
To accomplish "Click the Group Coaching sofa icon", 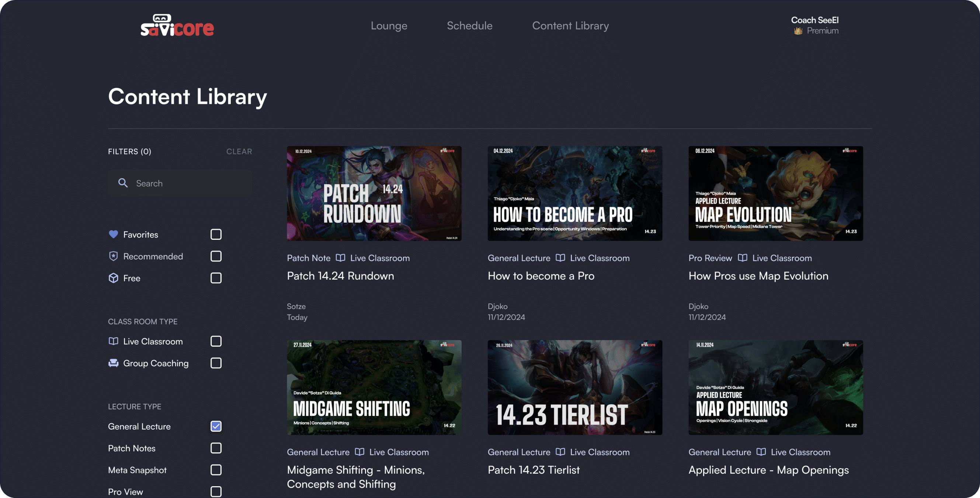I will click(x=113, y=363).
